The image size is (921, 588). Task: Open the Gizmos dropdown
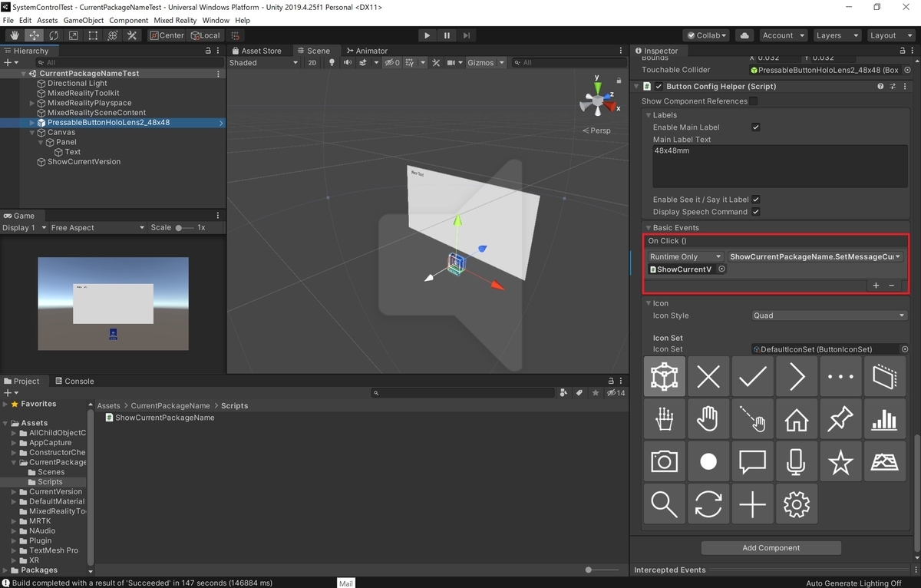click(x=486, y=63)
